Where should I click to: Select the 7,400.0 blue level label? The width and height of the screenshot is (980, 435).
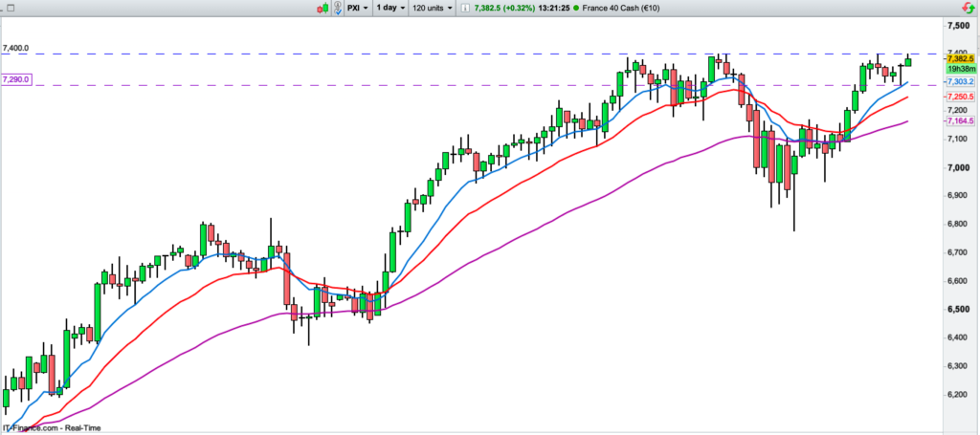coord(16,48)
